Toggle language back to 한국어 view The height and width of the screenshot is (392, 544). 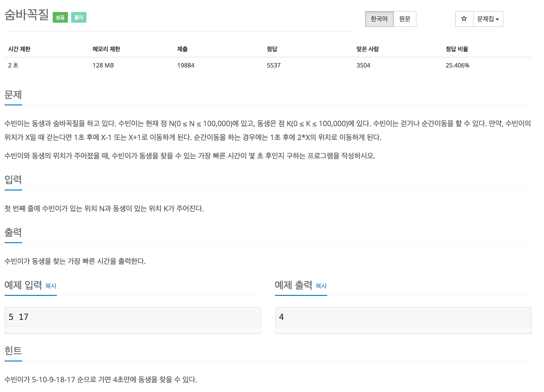point(379,19)
